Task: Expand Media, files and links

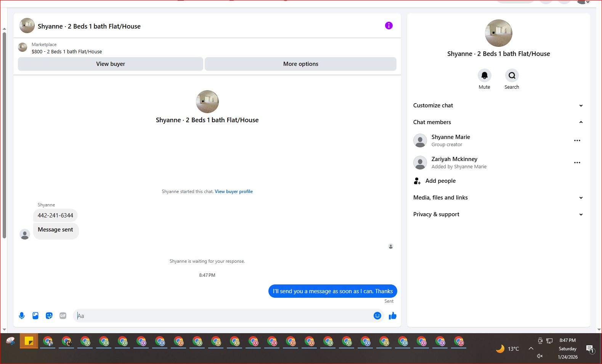Action: point(498,198)
